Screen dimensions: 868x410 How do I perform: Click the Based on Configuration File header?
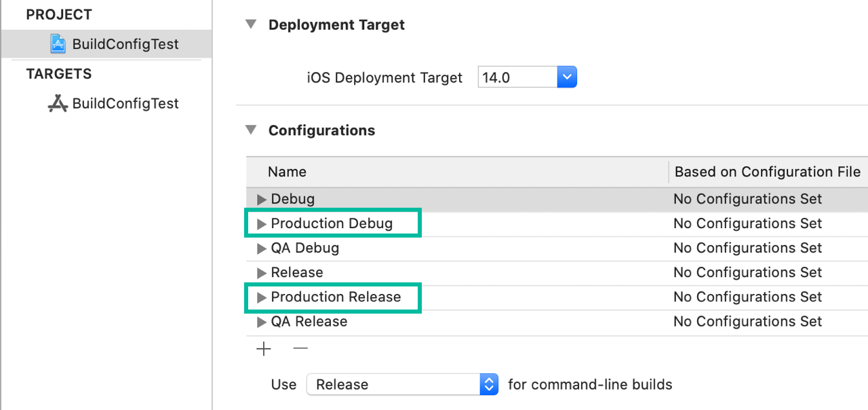[x=767, y=172]
